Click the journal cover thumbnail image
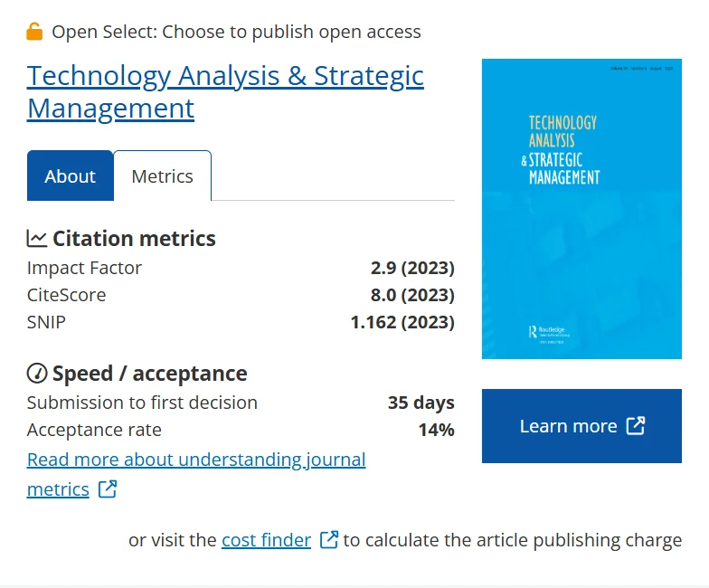Viewport: 709px width, 588px height. pos(581,208)
